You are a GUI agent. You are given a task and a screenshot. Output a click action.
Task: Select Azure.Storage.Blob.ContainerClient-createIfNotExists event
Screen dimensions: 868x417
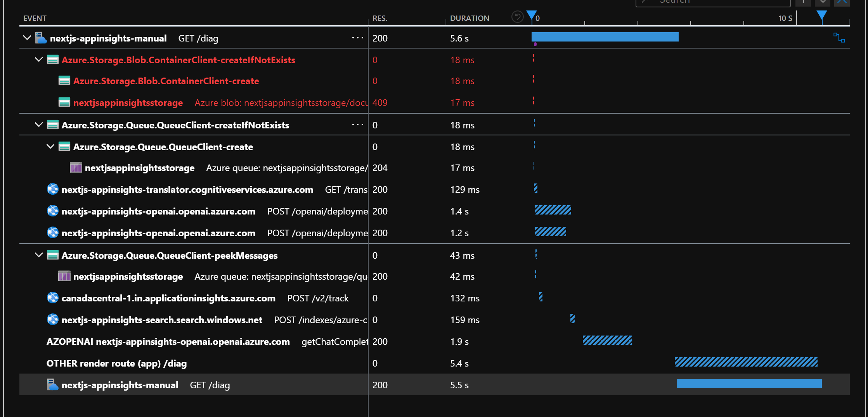(178, 60)
